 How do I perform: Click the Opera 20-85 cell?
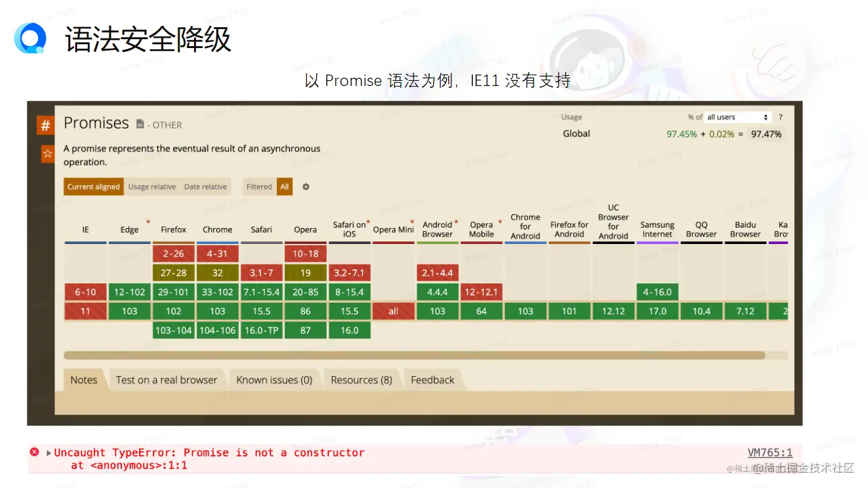tap(305, 292)
